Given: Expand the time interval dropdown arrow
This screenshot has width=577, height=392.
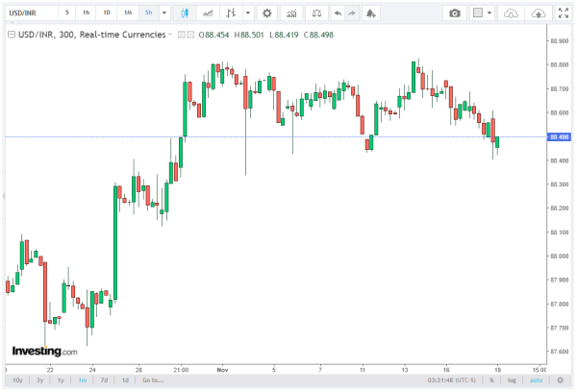Looking at the screenshot, I should tap(165, 13).
